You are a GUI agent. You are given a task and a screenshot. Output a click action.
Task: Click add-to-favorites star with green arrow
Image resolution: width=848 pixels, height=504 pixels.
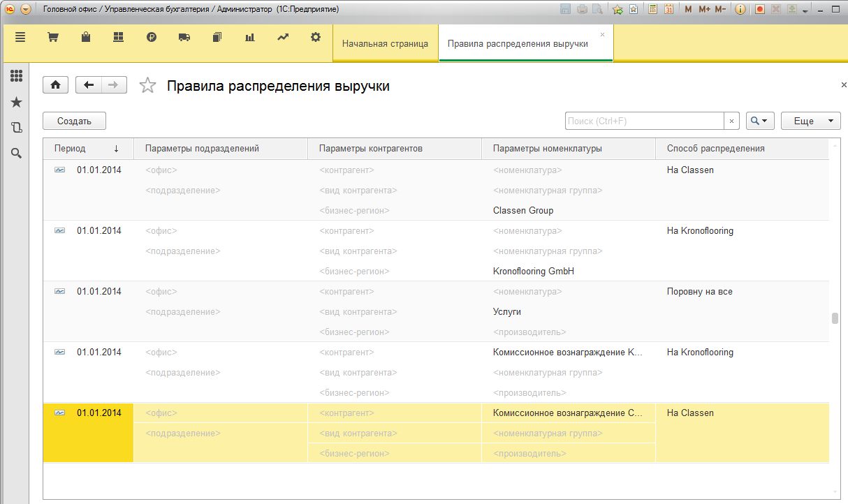coord(617,9)
